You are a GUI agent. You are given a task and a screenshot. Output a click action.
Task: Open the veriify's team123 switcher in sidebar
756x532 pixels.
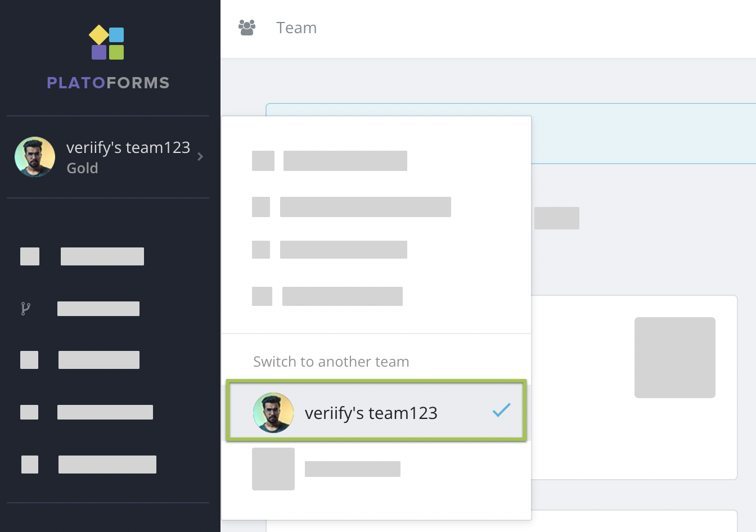click(128, 148)
